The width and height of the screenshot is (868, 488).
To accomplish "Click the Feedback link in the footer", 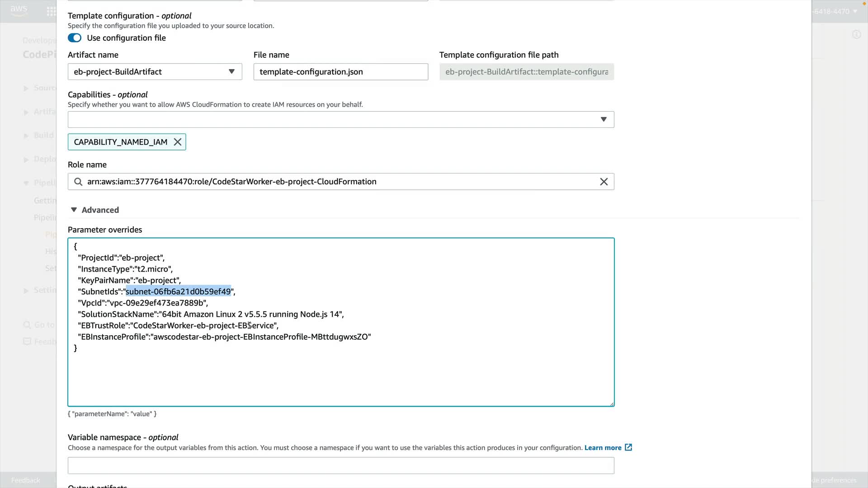I will pos(26,480).
